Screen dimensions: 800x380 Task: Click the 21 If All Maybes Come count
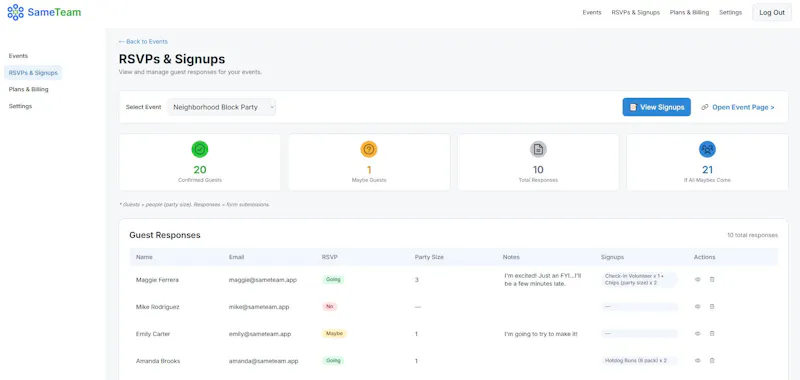coord(707,170)
